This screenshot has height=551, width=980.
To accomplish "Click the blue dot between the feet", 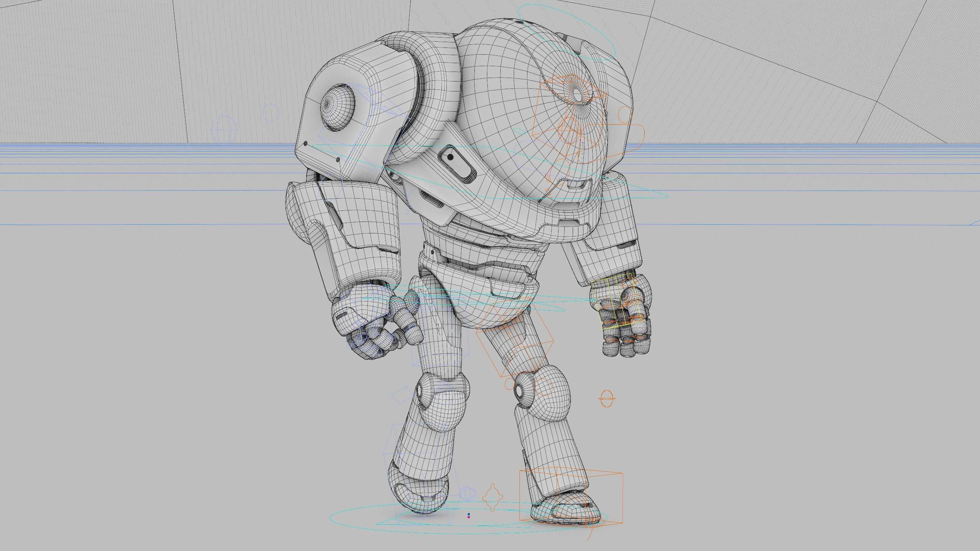I will tap(469, 514).
